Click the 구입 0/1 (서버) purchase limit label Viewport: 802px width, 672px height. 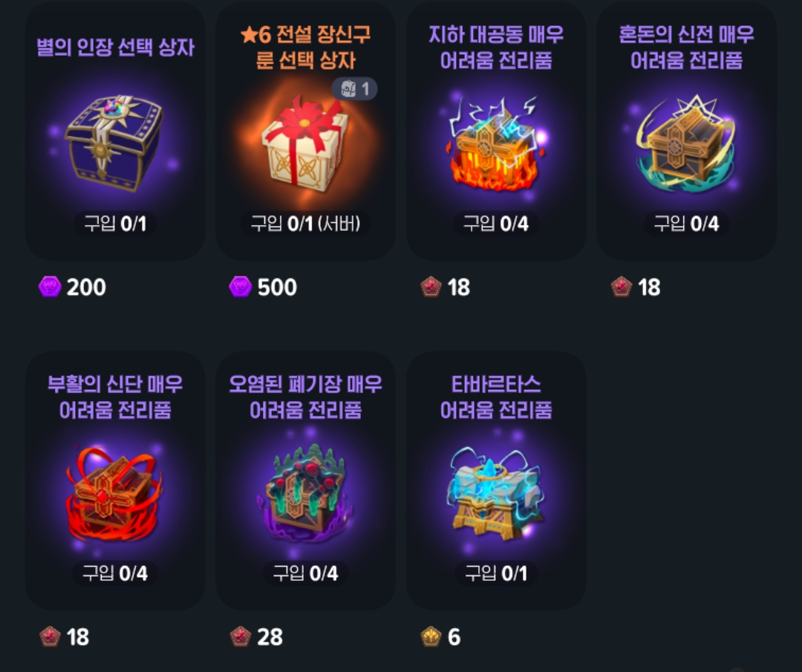tap(305, 224)
